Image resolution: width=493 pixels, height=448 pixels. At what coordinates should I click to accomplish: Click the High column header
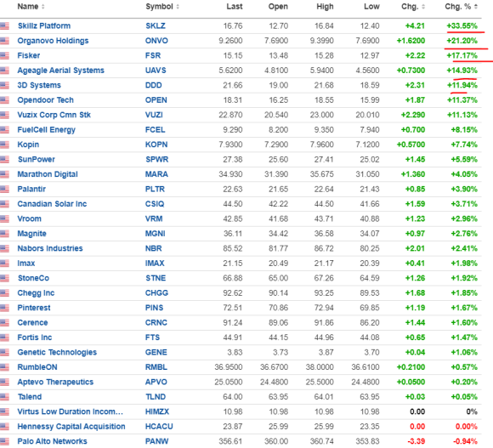325,7
